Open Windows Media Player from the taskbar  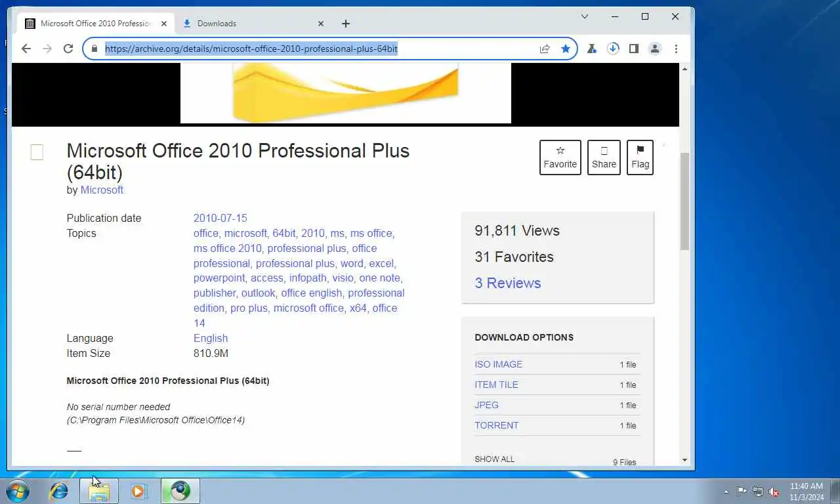tap(138, 491)
